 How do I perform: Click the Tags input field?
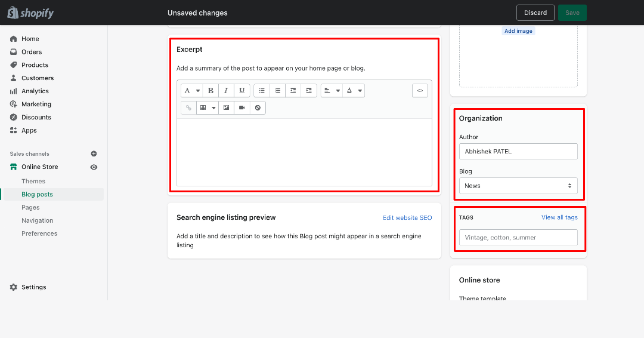tap(518, 238)
